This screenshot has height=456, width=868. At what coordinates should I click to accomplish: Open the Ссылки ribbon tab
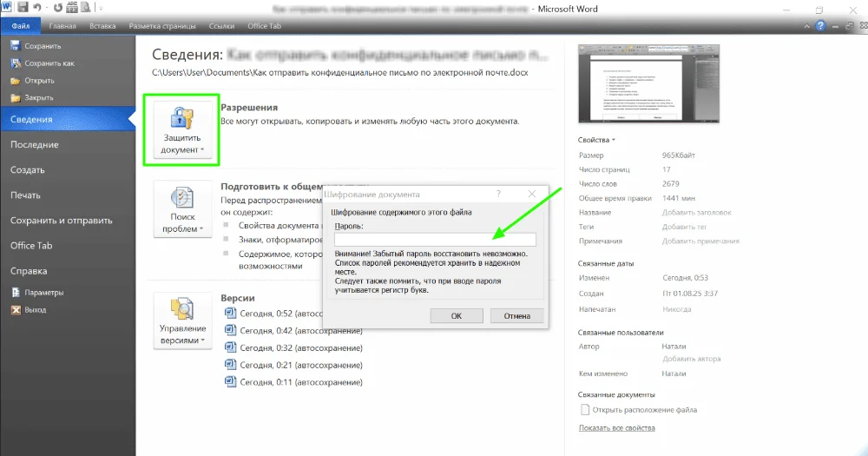coord(221,26)
